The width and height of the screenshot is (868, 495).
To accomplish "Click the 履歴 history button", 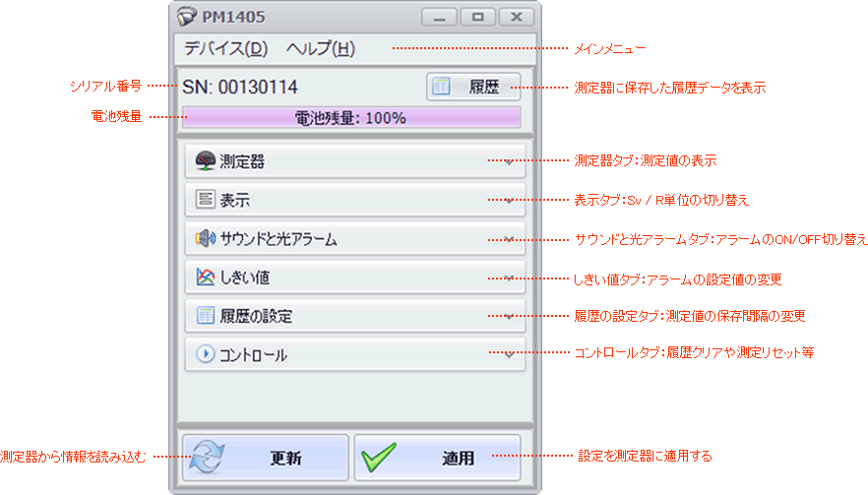I will coord(473,87).
